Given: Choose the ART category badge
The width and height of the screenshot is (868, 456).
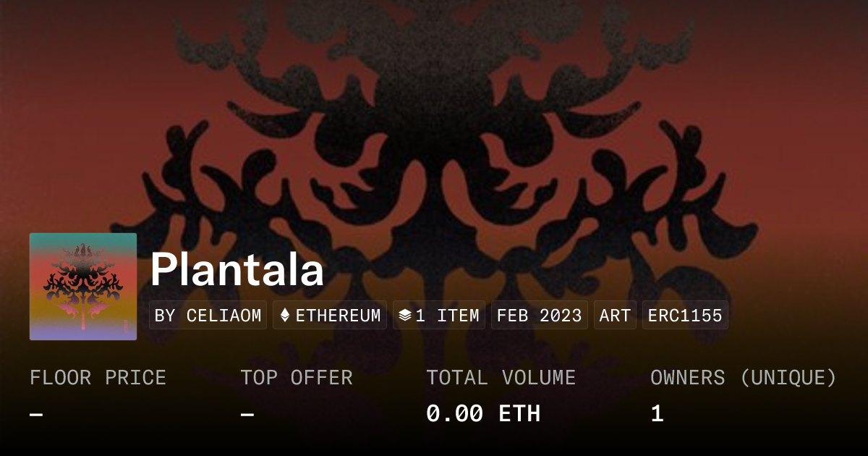Looking at the screenshot, I should click(x=615, y=316).
